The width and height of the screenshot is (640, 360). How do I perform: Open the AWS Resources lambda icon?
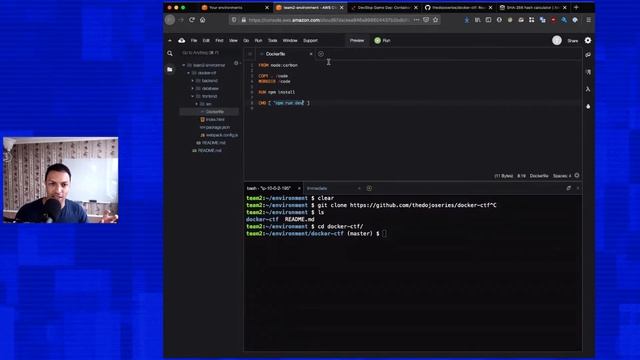588,89
